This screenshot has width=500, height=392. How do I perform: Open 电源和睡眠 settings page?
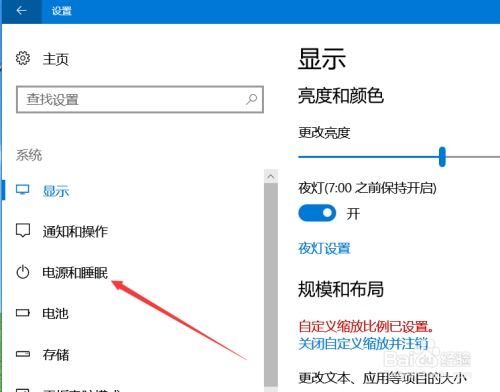tap(75, 272)
